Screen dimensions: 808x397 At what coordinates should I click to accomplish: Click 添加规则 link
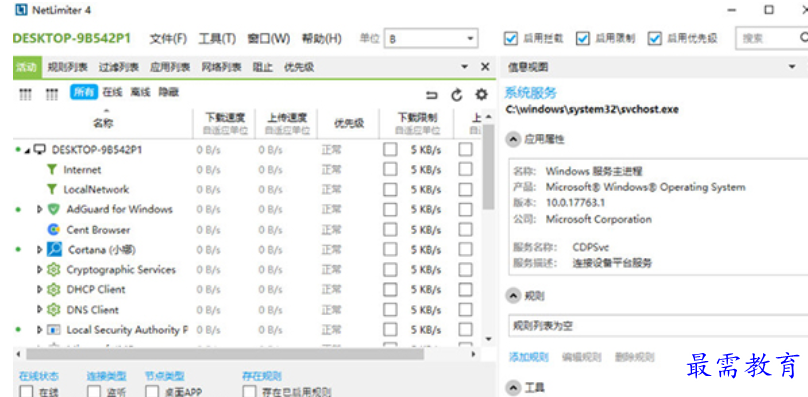click(x=529, y=357)
